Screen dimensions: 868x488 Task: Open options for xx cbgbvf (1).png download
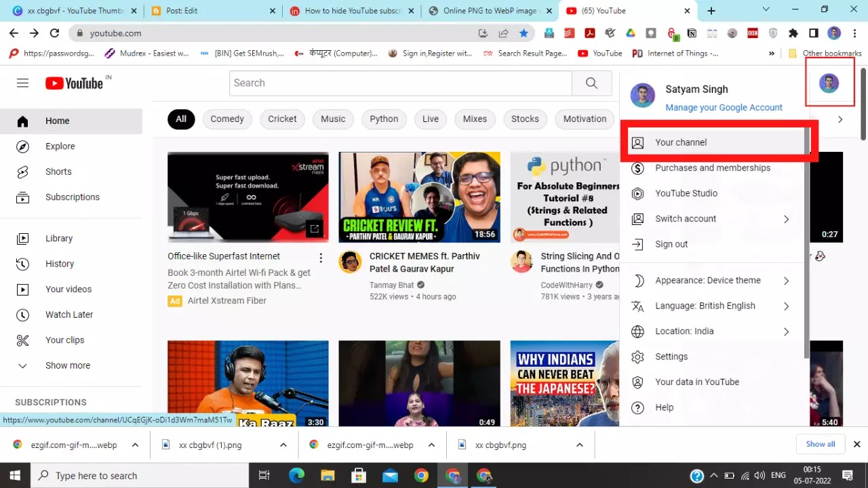[283, 445]
